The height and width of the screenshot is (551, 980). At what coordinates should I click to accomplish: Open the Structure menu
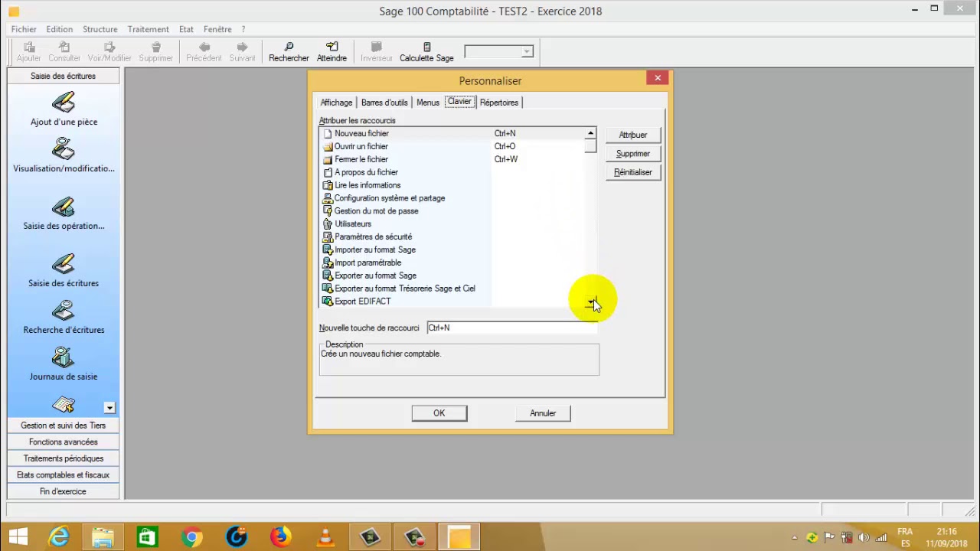[x=100, y=29]
